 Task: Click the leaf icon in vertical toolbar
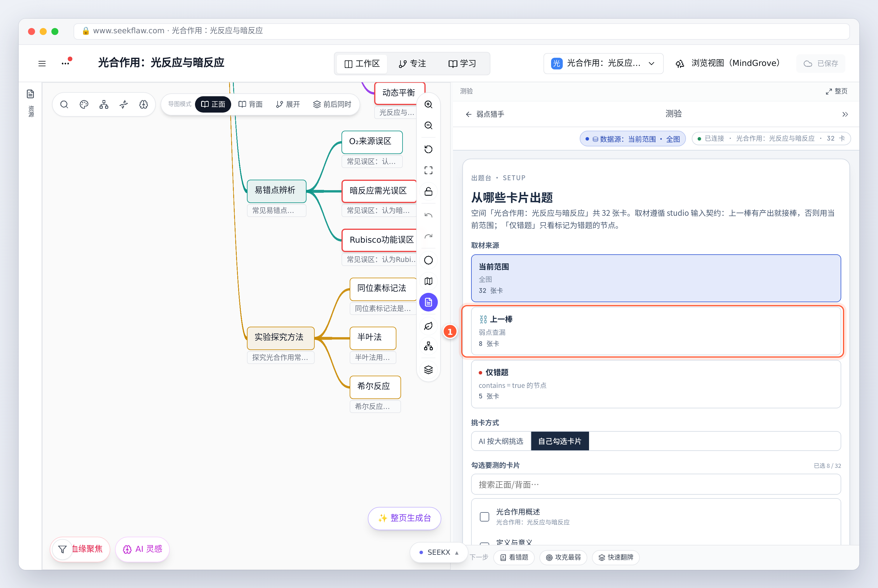(428, 326)
